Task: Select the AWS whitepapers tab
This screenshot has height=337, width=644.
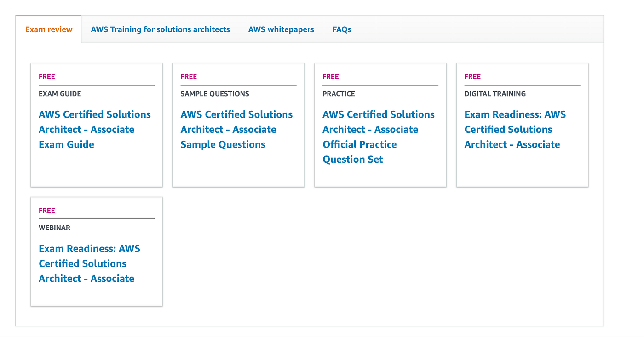Action: point(281,29)
